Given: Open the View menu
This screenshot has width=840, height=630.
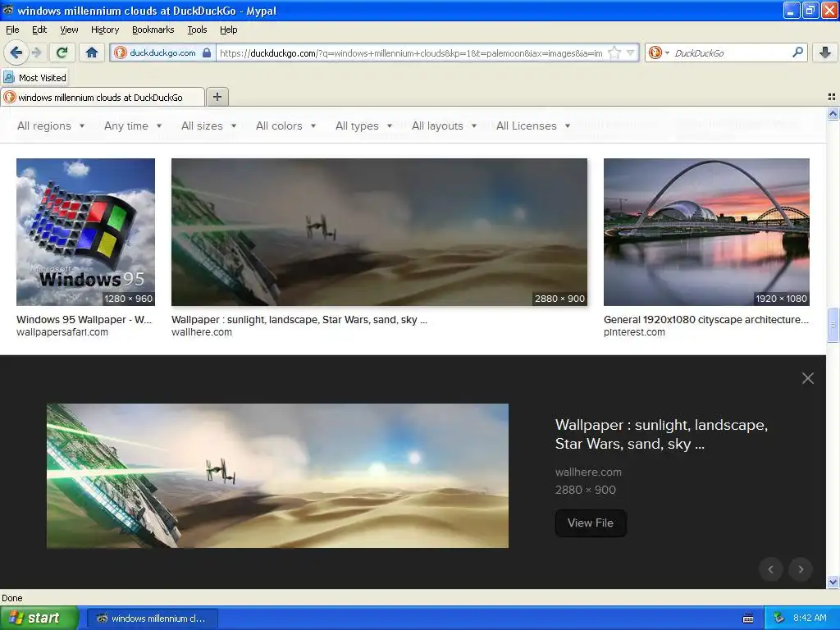Looking at the screenshot, I should click(69, 30).
